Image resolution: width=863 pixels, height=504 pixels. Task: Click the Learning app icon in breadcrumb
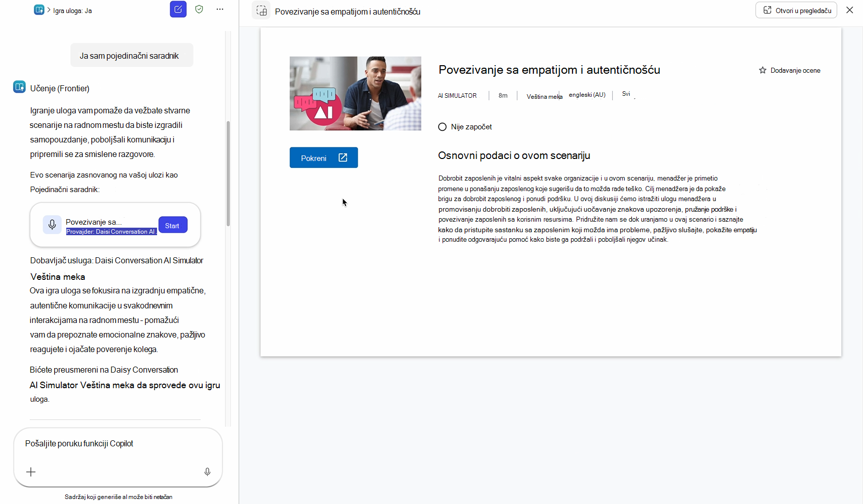(x=39, y=10)
